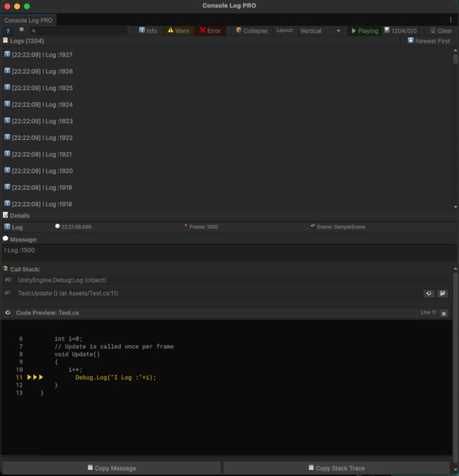Click log list scroll down arrow
The width and height of the screenshot is (459, 476).
click(455, 207)
